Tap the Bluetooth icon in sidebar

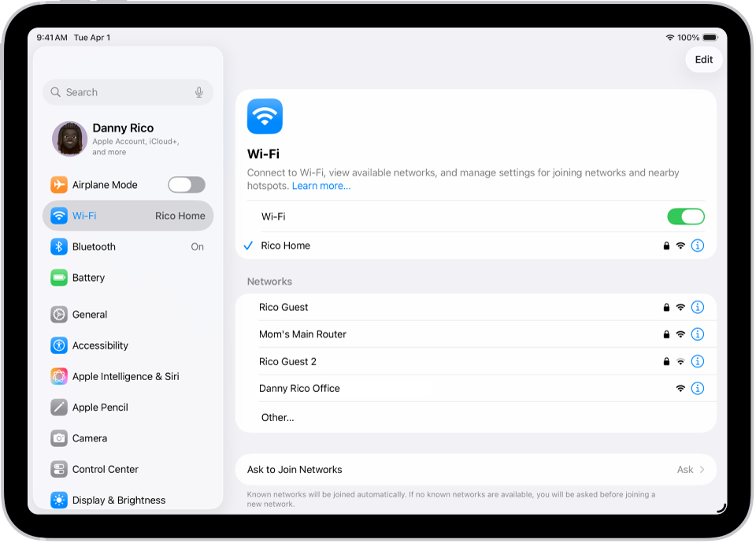coord(59,246)
